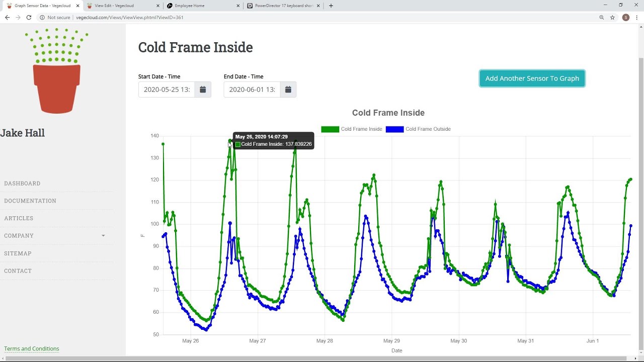Expand the COMPANY menu arrow
The width and height of the screenshot is (644, 362).
103,235
